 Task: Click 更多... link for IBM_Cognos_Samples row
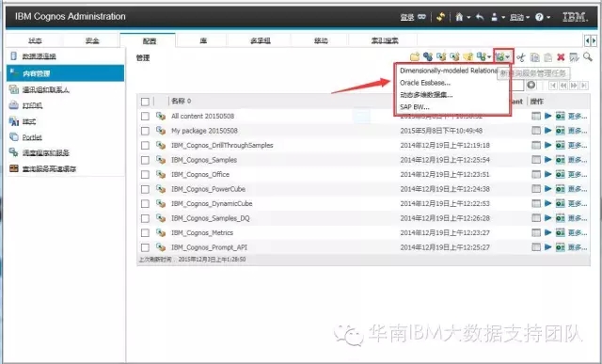click(578, 160)
